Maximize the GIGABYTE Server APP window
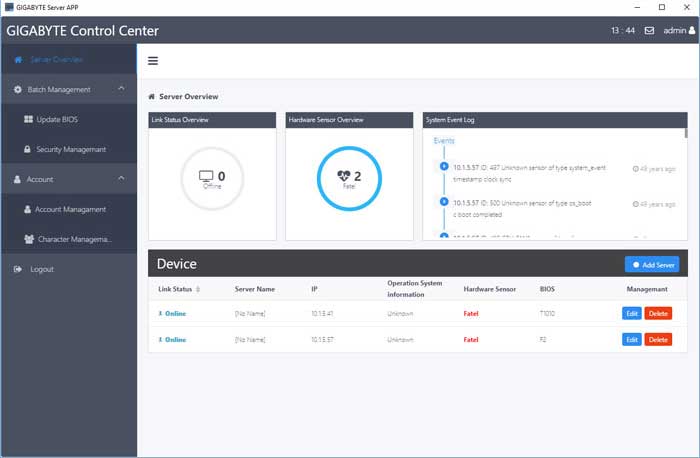 pos(662,7)
